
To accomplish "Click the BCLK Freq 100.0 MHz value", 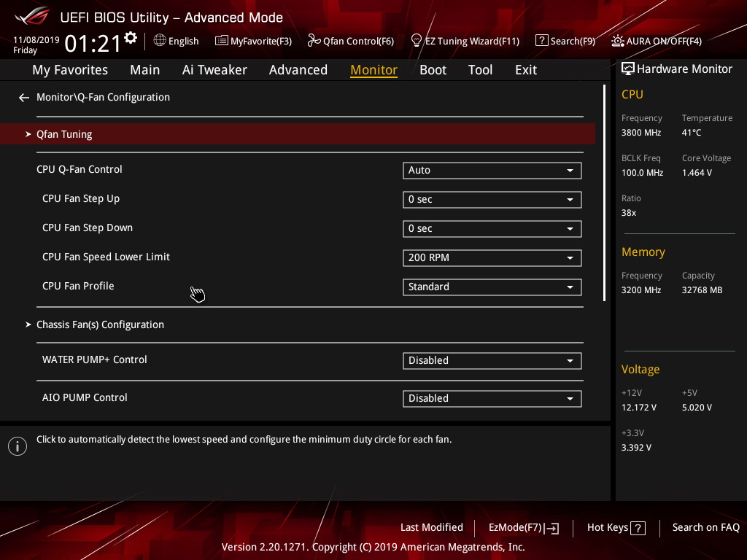I will tap(642, 173).
